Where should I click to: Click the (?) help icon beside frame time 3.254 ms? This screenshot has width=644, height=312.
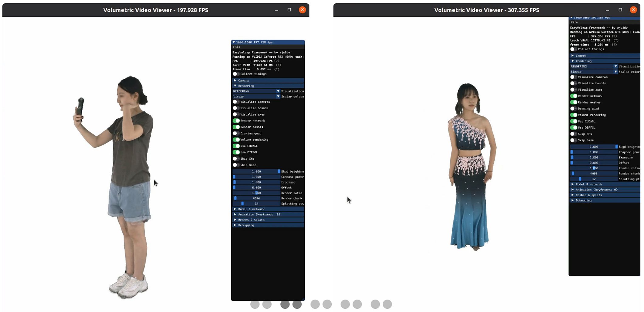pos(614,45)
